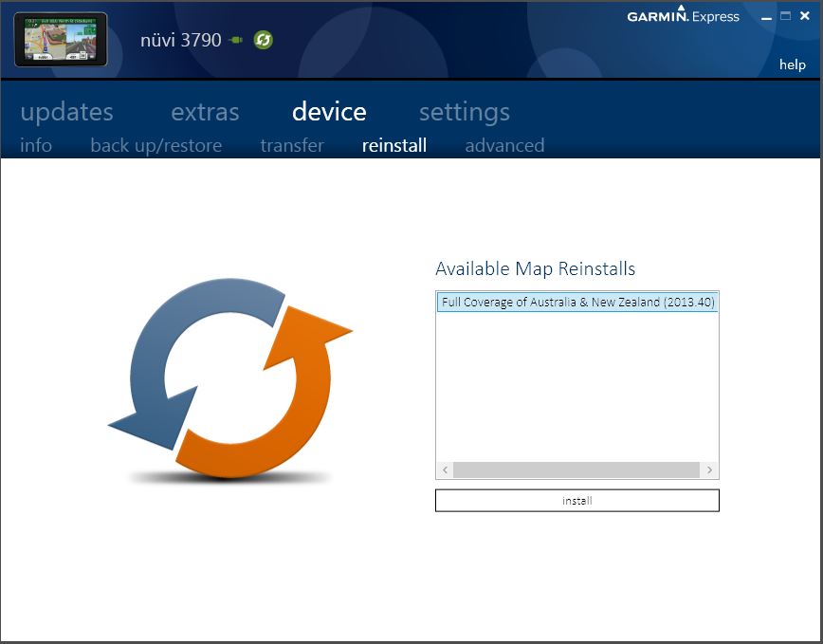Open the extras tab
This screenshot has width=823, height=644.
[205, 112]
